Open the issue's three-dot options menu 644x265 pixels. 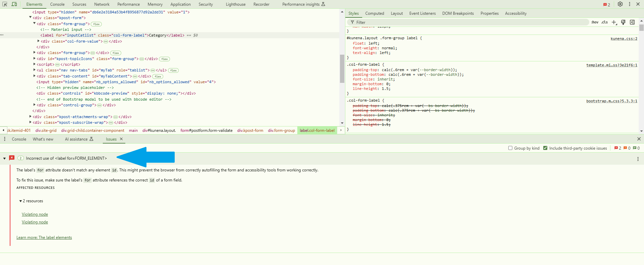pyautogui.click(x=638, y=159)
